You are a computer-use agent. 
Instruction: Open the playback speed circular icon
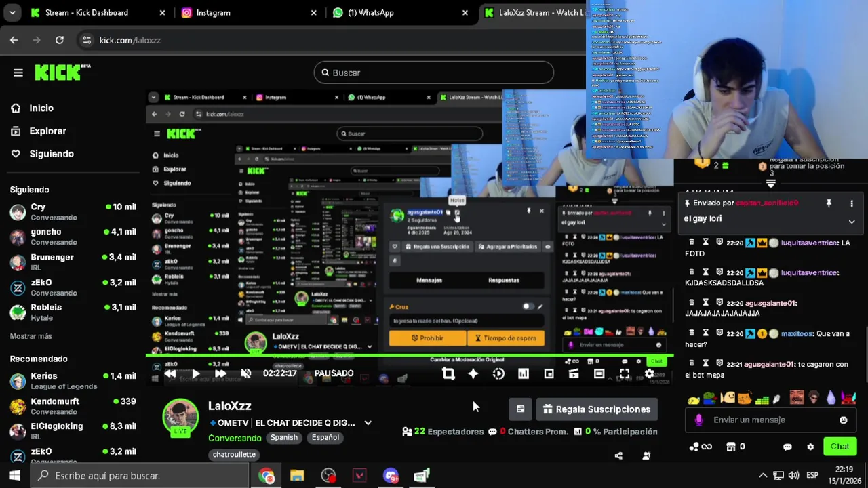[x=498, y=373]
